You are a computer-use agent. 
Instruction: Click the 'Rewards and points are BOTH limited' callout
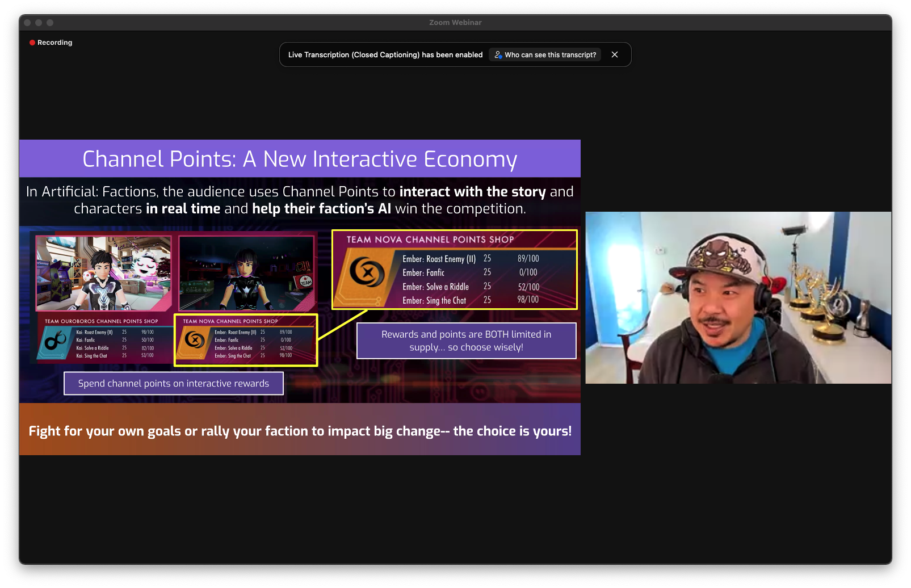point(466,341)
